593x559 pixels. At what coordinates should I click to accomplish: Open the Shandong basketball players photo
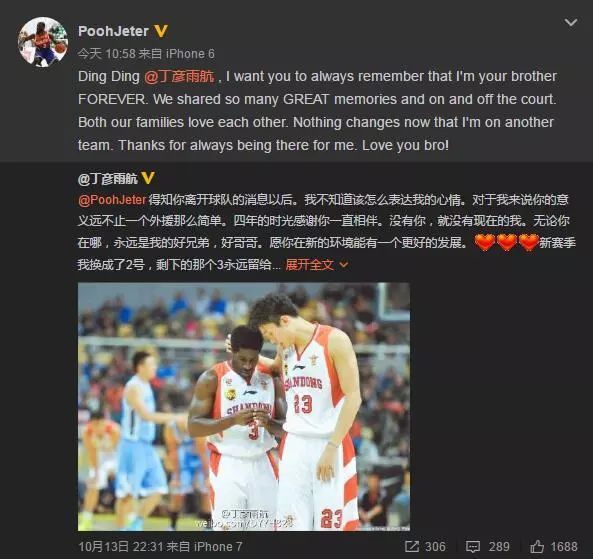tap(244, 407)
